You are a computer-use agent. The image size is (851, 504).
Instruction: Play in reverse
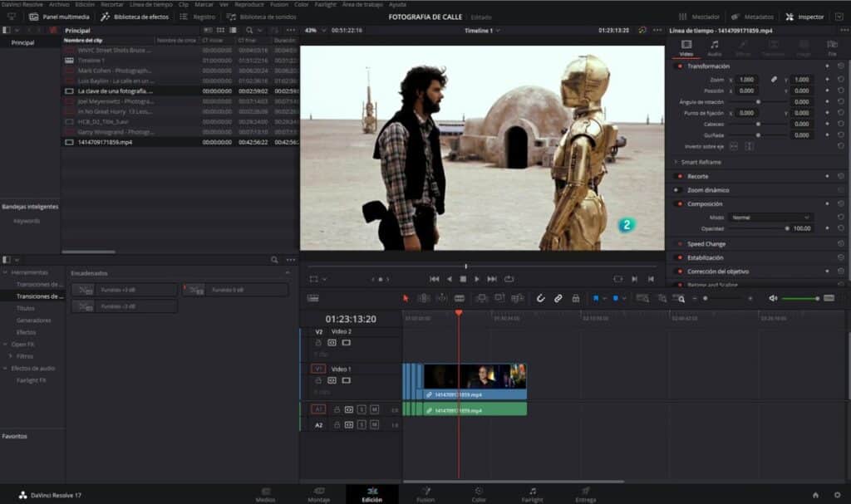(x=449, y=279)
